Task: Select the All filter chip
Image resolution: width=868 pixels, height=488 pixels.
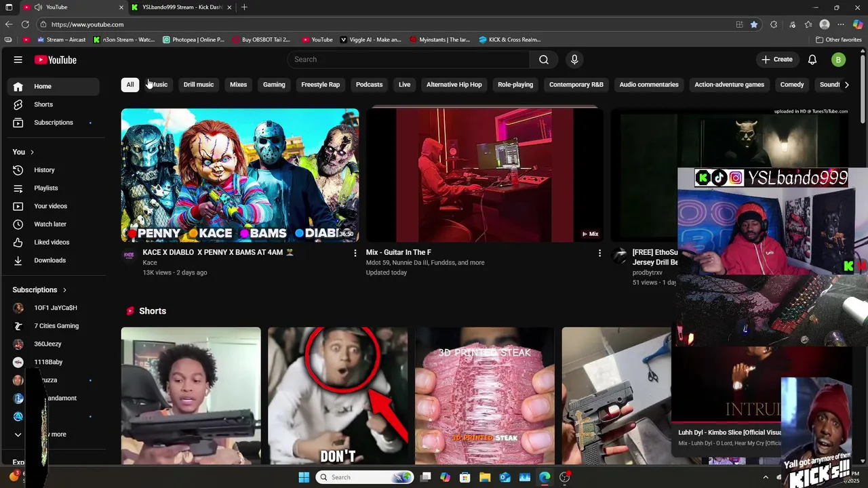Action: (x=130, y=85)
